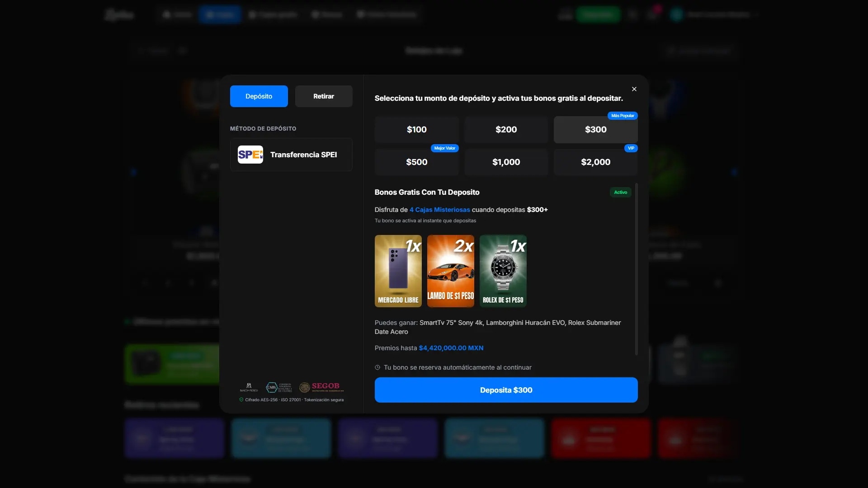
Task: Click the Bonos Gratis Con Tu Deposito heading
Action: pyautogui.click(x=427, y=192)
